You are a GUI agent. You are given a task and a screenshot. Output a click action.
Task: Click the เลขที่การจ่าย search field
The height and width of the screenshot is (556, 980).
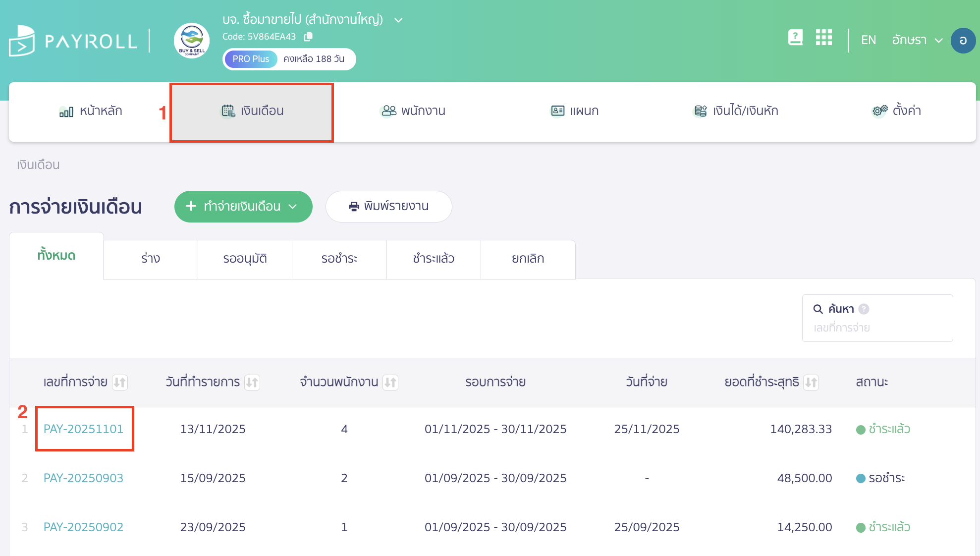877,328
